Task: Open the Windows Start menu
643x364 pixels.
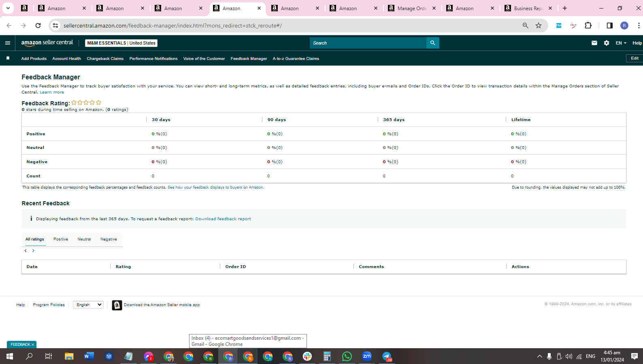Action: click(10, 356)
